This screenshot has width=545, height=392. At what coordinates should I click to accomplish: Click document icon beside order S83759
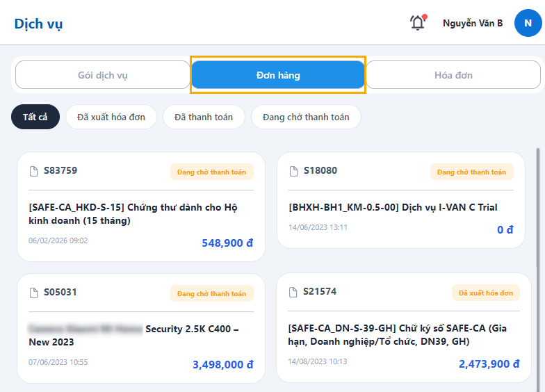coord(33,171)
